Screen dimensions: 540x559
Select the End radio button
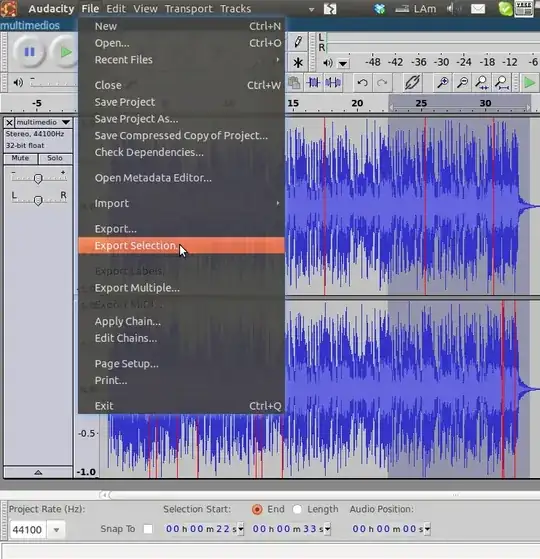(257, 510)
